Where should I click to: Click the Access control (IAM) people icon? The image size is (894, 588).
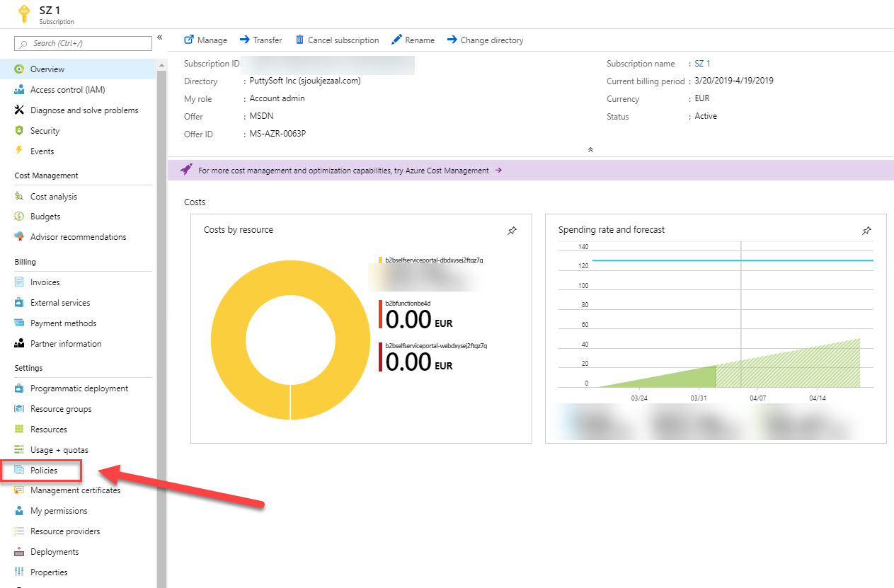19,90
